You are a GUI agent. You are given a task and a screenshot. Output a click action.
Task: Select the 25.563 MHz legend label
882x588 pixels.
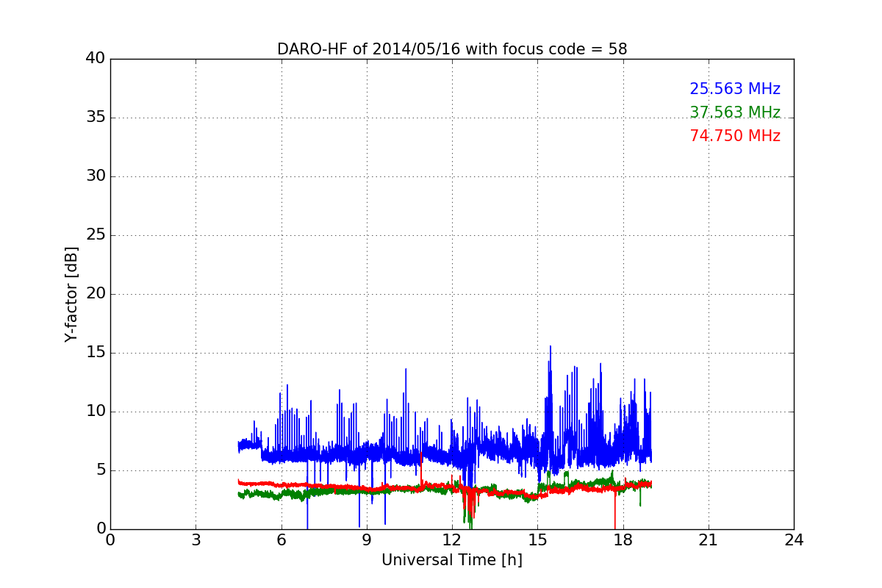735,89
